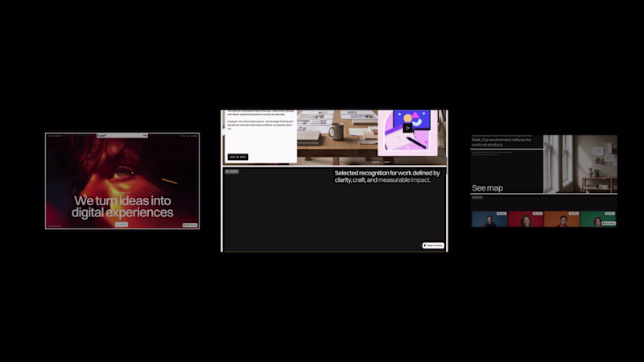
Task: Click the 'Our environment reflects the work we produce' text
Action: (x=501, y=142)
